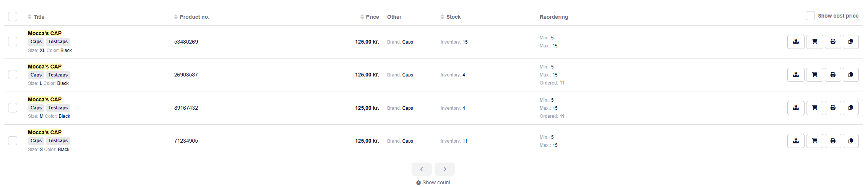Click the copy icon for size XL cap
Screen dimensions: 868x187
click(x=851, y=42)
